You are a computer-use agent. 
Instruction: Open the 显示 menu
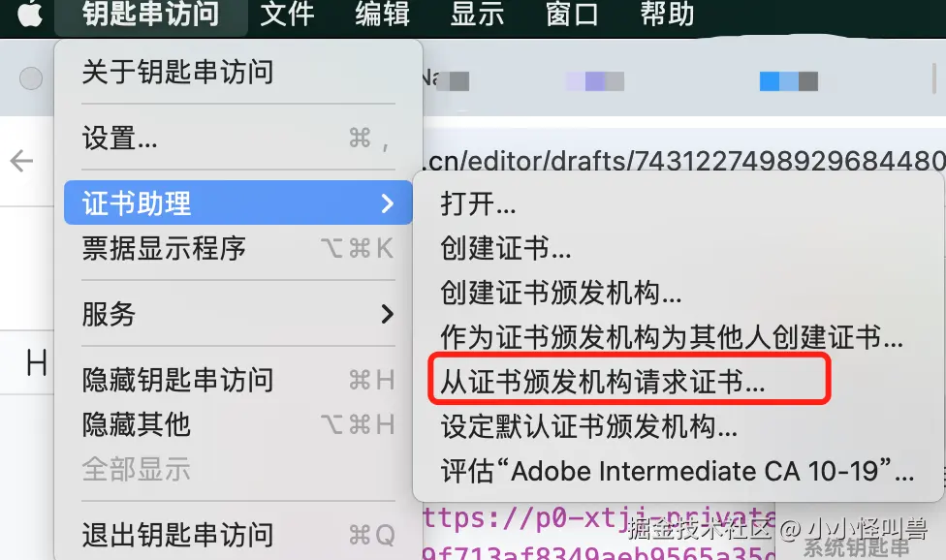pos(477,14)
